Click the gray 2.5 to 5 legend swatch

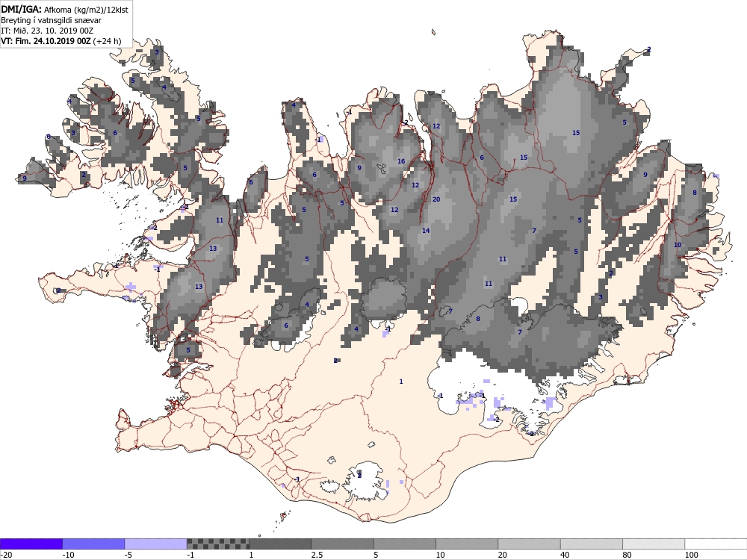point(343,544)
